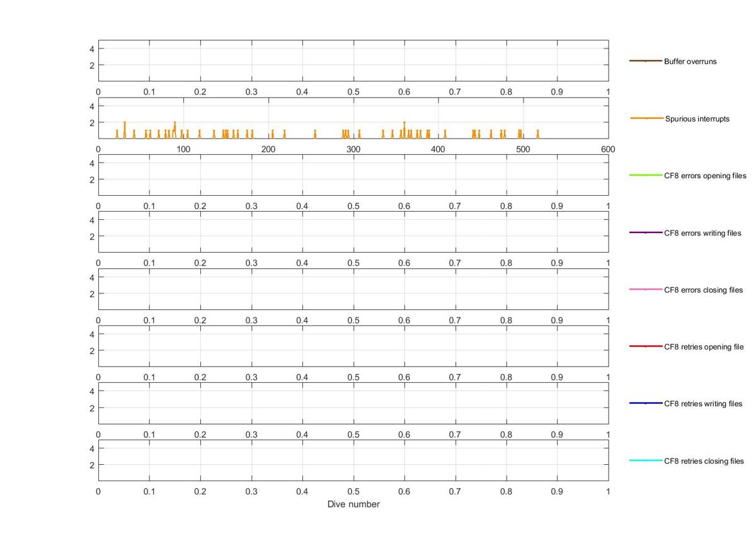
Task: Click the green CF8 errors opening legend line
Action: 646,175
